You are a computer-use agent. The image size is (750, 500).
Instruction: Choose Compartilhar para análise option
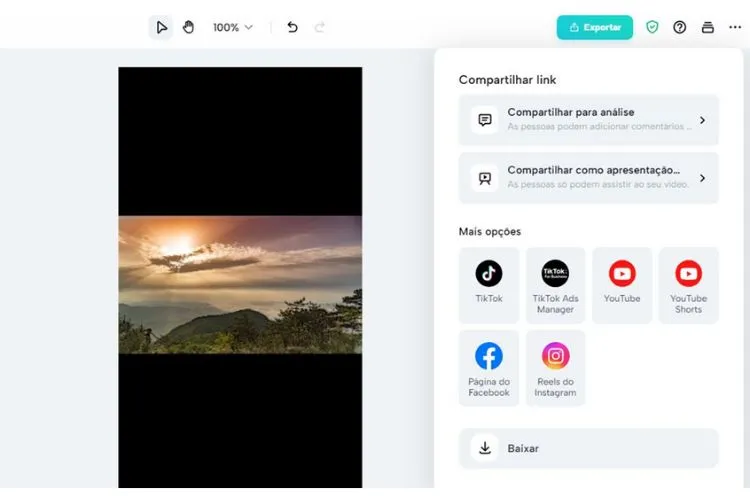point(588,120)
